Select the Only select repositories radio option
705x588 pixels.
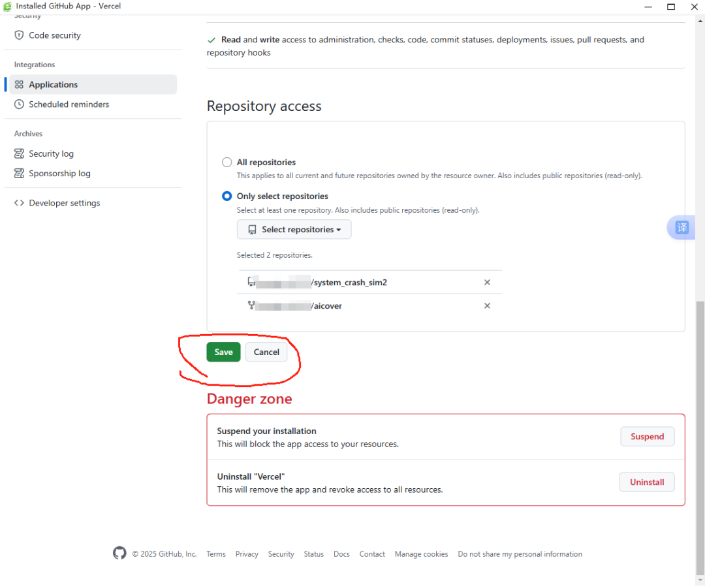(227, 196)
